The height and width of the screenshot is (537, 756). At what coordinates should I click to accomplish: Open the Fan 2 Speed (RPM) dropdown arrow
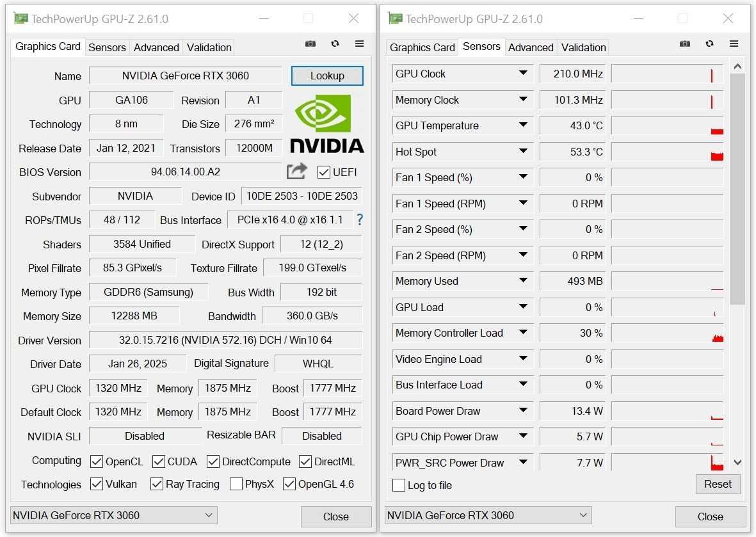pos(523,255)
